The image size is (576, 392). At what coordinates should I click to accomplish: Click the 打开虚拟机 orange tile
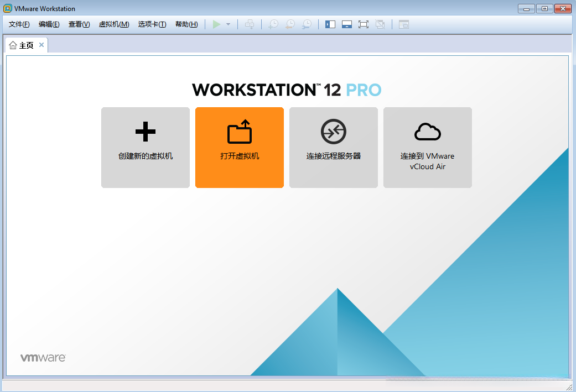point(240,148)
